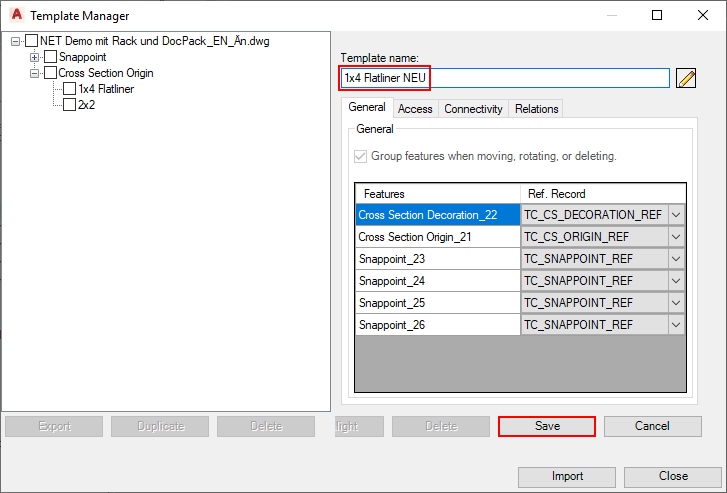Open Ref. Record dropdown for Snappoint_23
727x493 pixels.
(x=676, y=258)
